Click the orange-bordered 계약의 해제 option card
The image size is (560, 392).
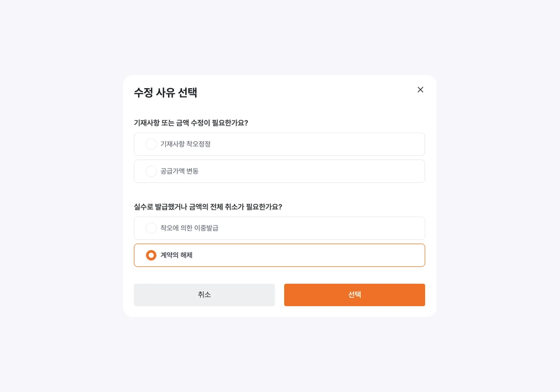click(279, 255)
